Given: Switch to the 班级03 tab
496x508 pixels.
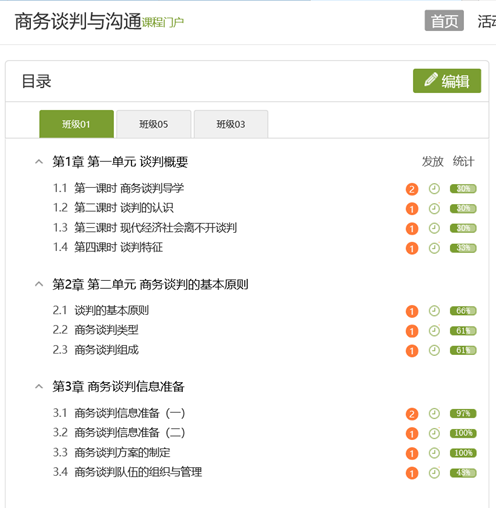Looking at the screenshot, I should (x=231, y=124).
